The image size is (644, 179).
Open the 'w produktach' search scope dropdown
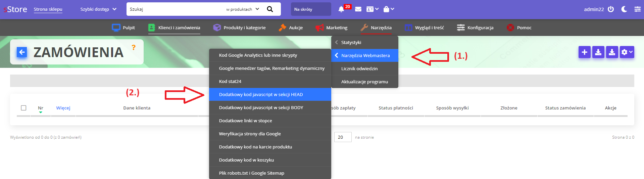point(242,9)
